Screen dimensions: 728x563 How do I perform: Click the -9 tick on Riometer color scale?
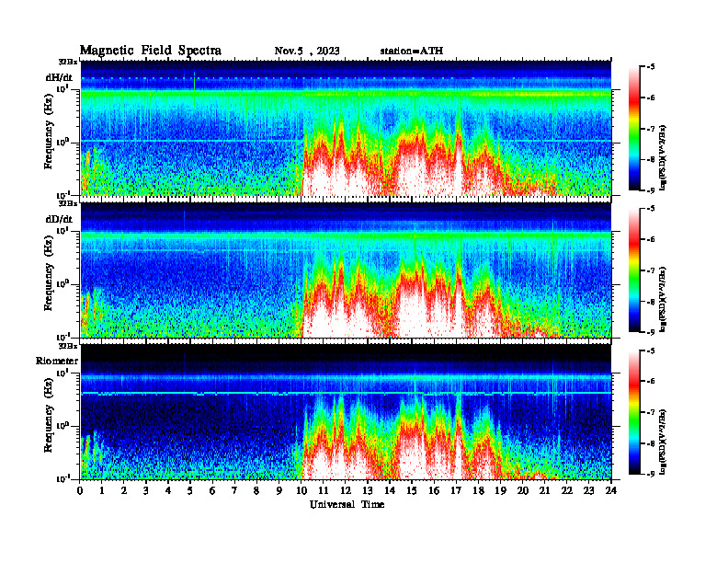click(652, 474)
